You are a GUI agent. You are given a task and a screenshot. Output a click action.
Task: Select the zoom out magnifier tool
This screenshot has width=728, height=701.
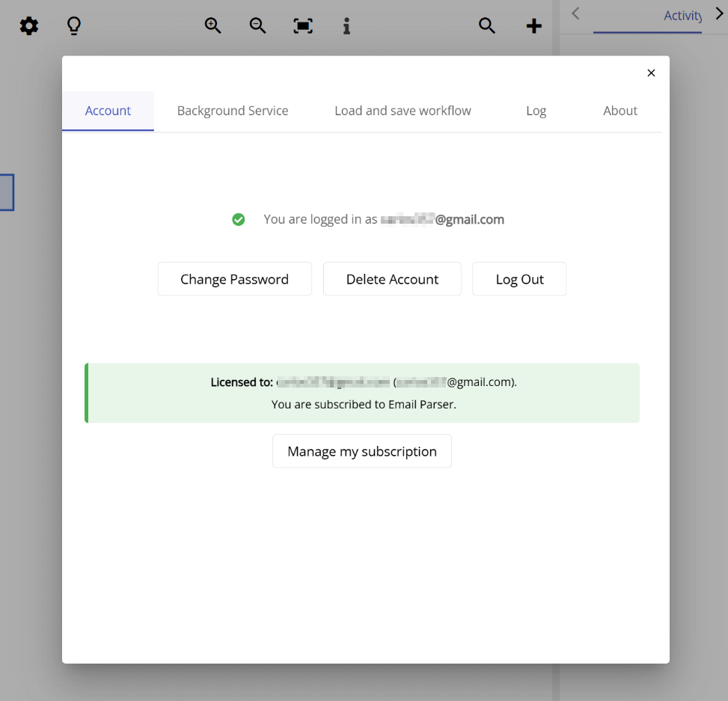tap(257, 25)
